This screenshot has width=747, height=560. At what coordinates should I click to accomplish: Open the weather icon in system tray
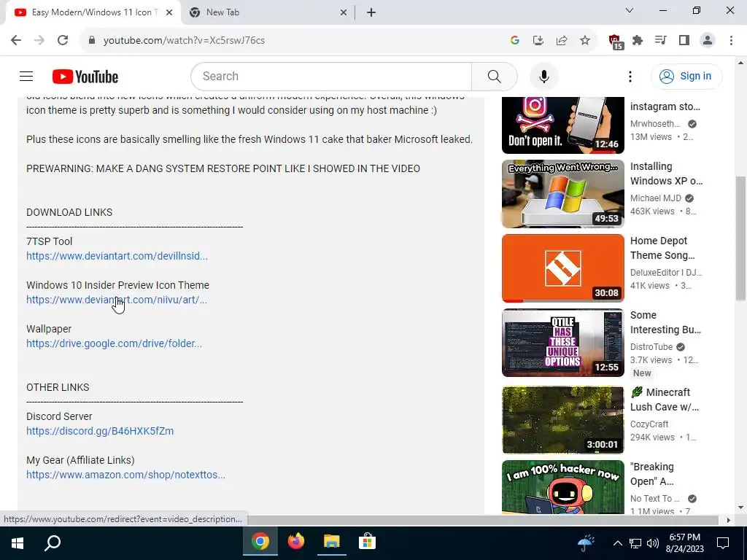(586, 542)
